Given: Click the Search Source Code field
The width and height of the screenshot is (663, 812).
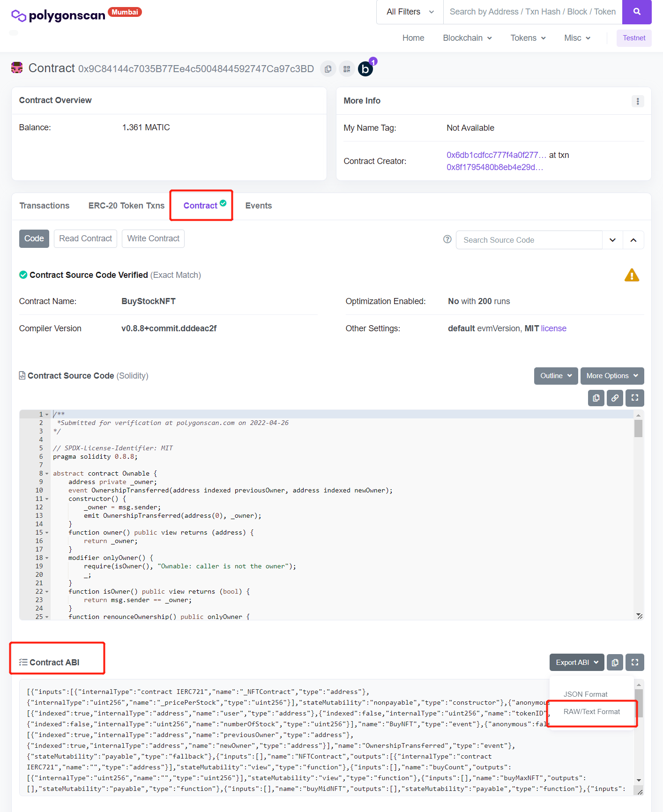Looking at the screenshot, I should click(x=529, y=240).
